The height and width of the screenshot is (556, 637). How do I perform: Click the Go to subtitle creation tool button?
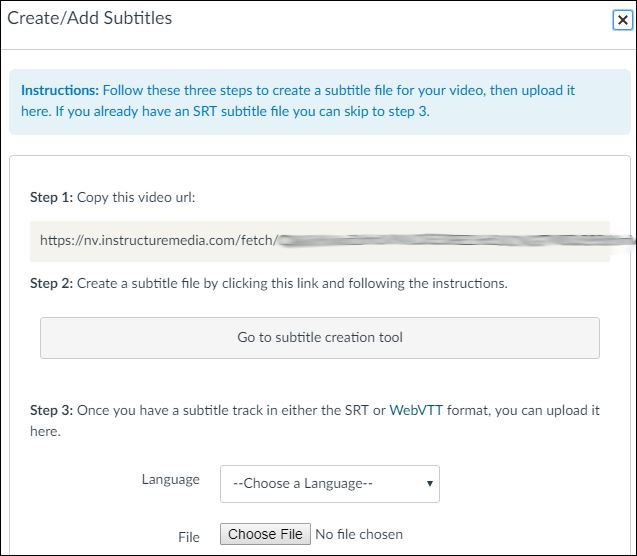click(x=319, y=338)
